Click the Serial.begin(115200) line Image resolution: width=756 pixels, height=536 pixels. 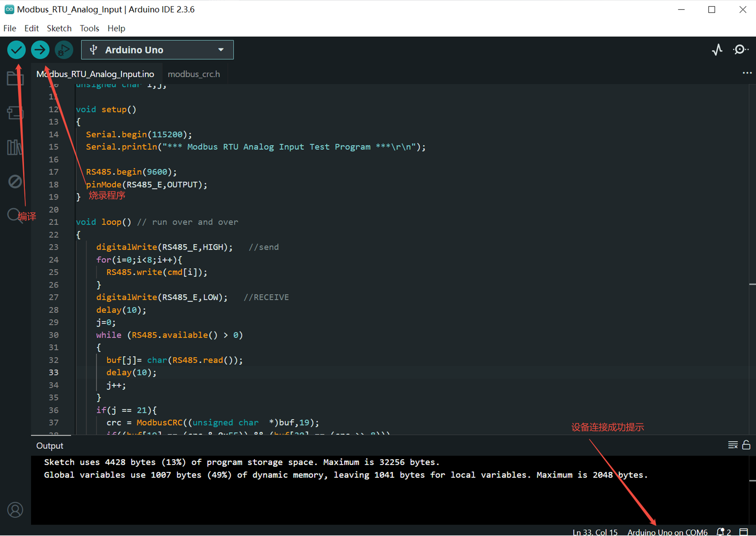(139, 134)
